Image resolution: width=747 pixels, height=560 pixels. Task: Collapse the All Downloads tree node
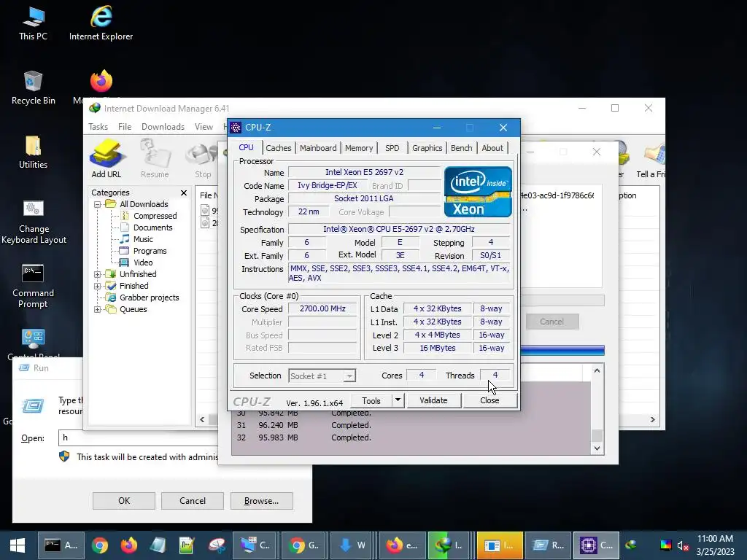97,204
